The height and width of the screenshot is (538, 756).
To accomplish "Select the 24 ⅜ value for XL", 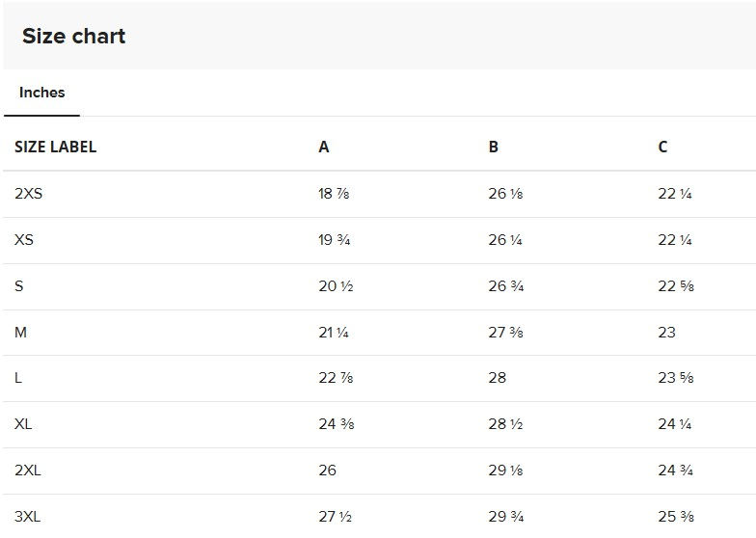I will tap(337, 424).
